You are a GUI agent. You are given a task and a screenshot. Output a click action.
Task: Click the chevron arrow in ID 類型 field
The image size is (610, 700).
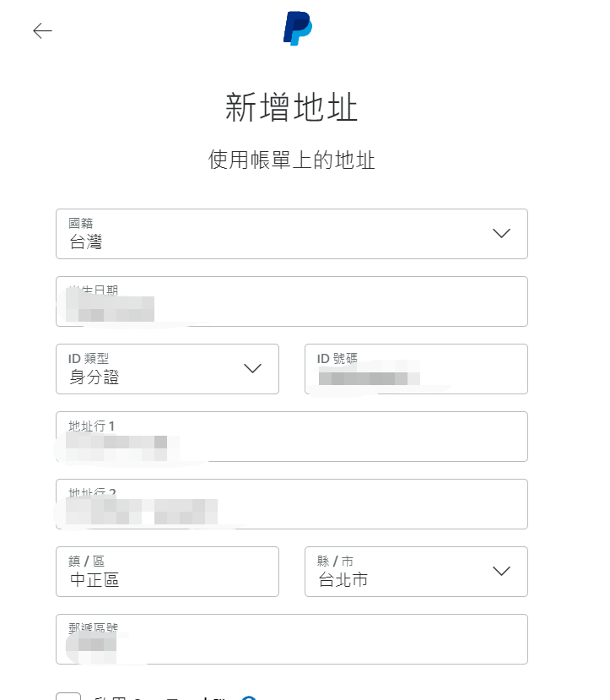252,369
